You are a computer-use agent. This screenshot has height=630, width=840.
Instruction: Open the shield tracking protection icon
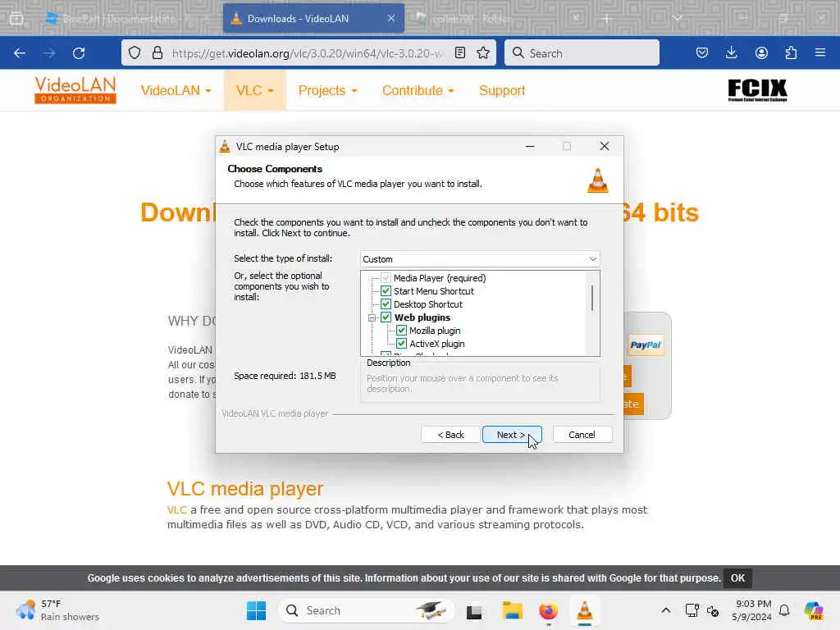tap(135, 52)
